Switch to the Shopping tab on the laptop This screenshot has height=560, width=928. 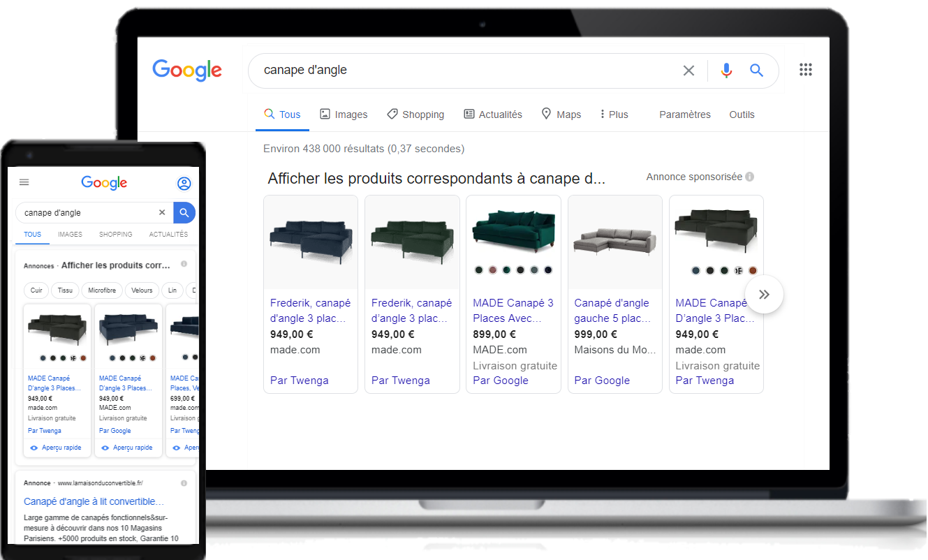(415, 115)
